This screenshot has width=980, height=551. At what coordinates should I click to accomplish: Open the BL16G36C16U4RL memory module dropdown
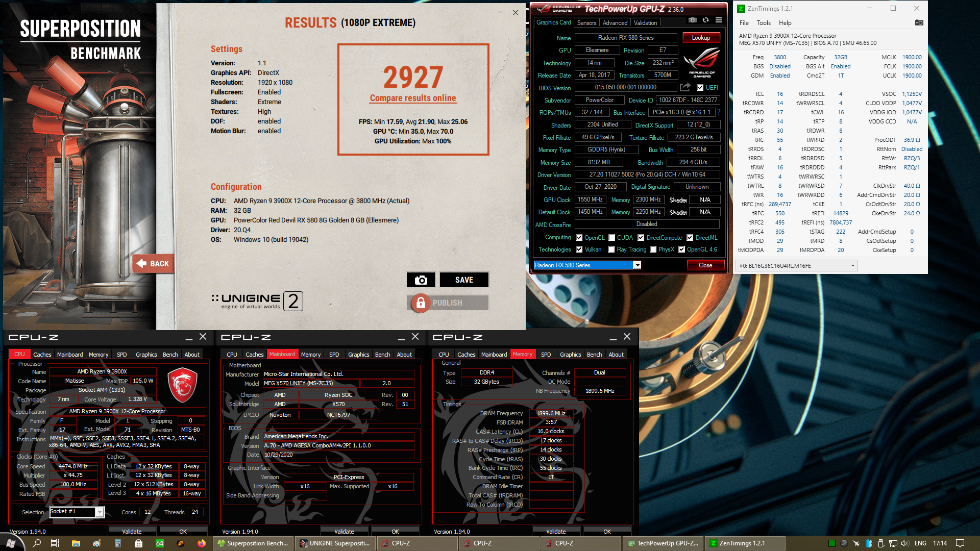[852, 266]
